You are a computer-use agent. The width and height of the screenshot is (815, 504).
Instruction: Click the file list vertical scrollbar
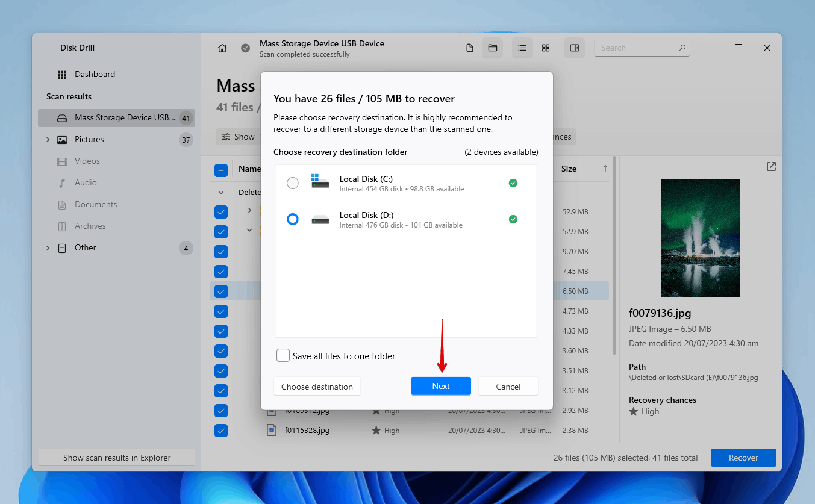tap(614, 256)
